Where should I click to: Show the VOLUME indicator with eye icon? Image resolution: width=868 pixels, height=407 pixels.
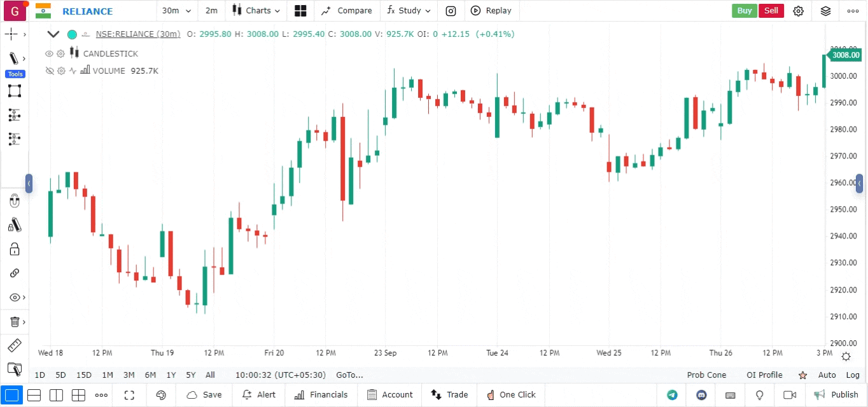(x=49, y=71)
